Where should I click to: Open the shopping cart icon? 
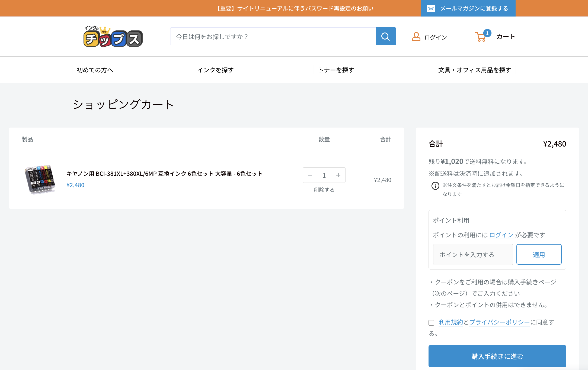pyautogui.click(x=481, y=37)
